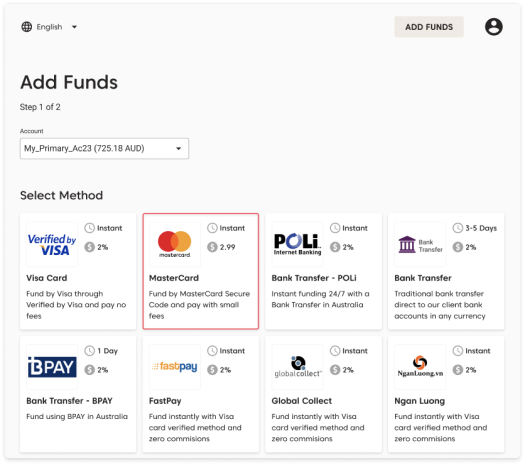Click the fastpay logo
Screen dimensions: 525x465
(174, 367)
